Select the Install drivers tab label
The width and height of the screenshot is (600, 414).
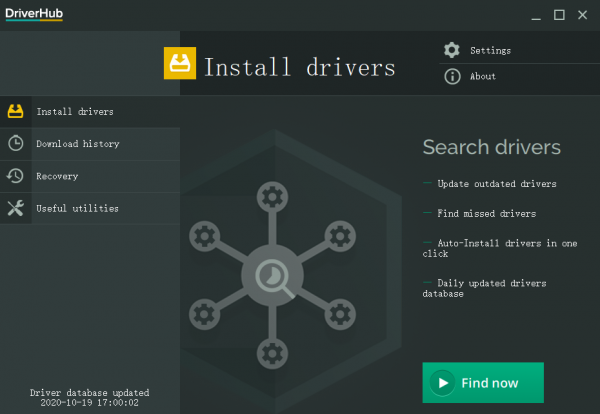(75, 111)
